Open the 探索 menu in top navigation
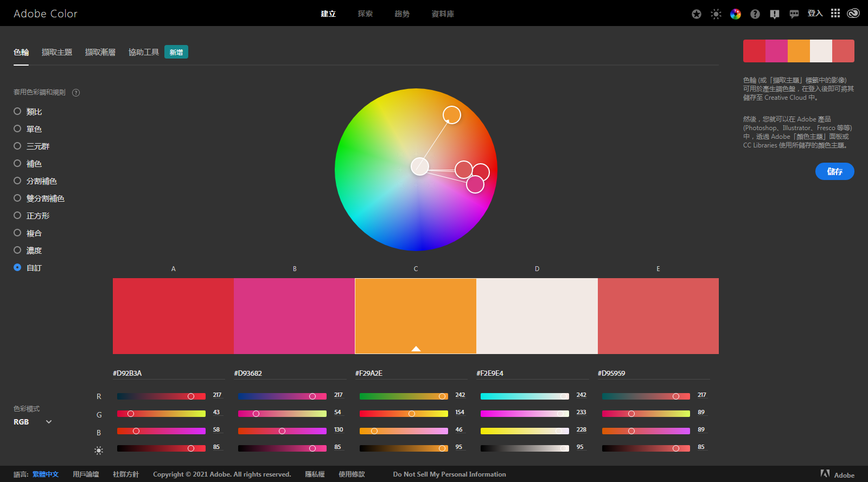868x482 pixels. [x=365, y=14]
